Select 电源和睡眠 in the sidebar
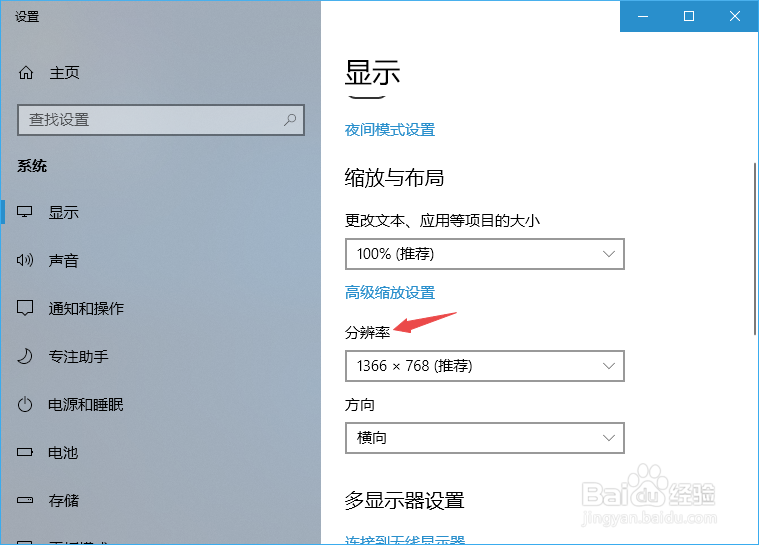This screenshot has width=759, height=545. 86,405
